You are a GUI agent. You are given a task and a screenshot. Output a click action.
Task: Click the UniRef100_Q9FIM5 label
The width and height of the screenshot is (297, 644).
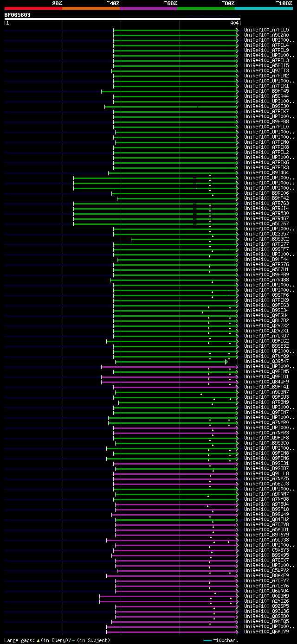pos(266,371)
